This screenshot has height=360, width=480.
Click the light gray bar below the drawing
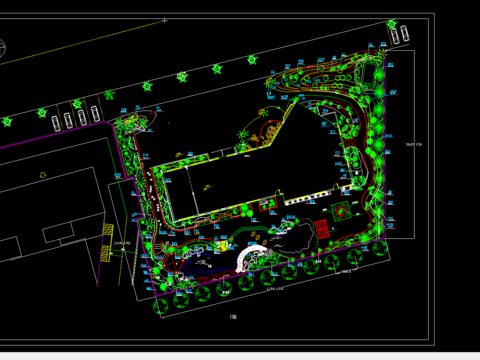(x=240, y=356)
